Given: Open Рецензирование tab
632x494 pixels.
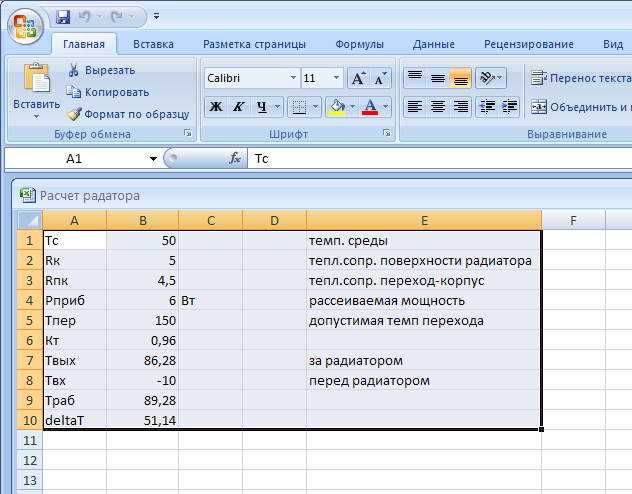Looking at the screenshot, I should [x=529, y=44].
